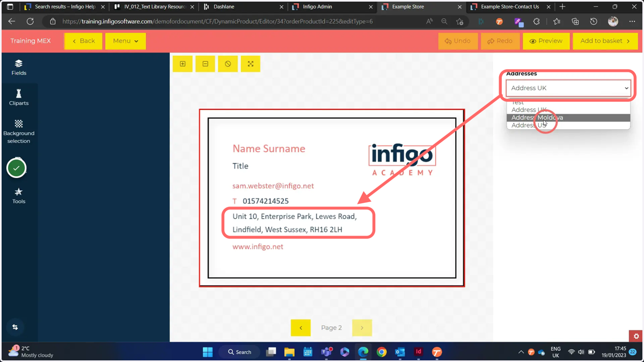Expand the Menu dropdown button

point(126,41)
